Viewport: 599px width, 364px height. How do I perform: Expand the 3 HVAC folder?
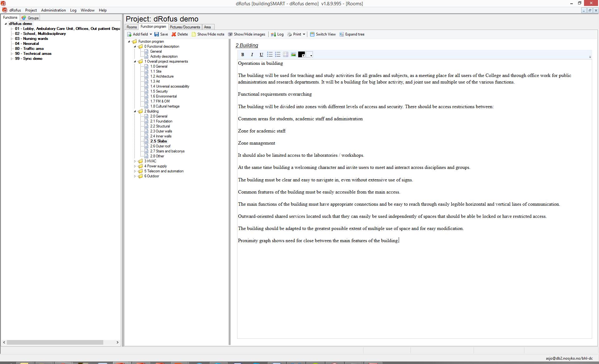135,161
